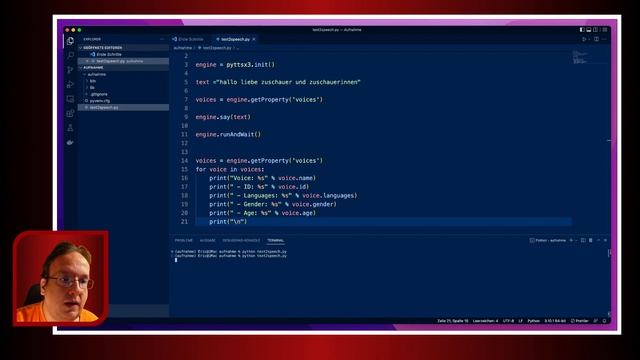Click the presenter webcam thumbnail overlay
Image resolution: width=640 pixels, height=360 pixels.
[61, 278]
